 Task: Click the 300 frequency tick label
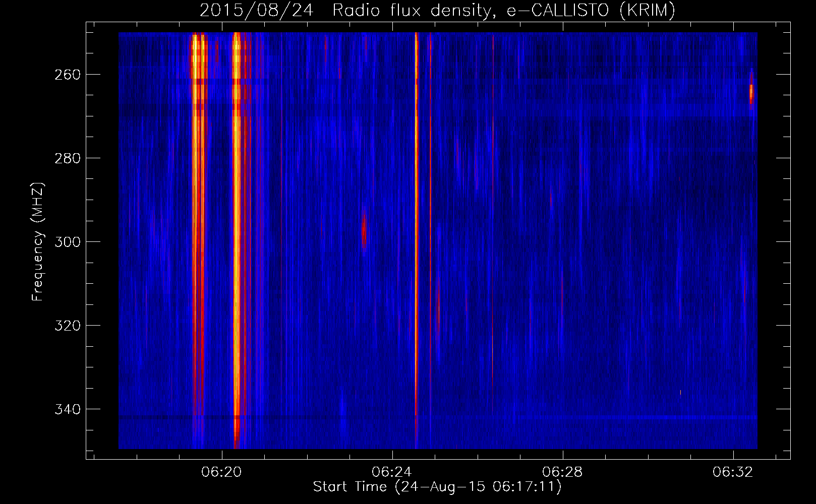click(x=68, y=242)
